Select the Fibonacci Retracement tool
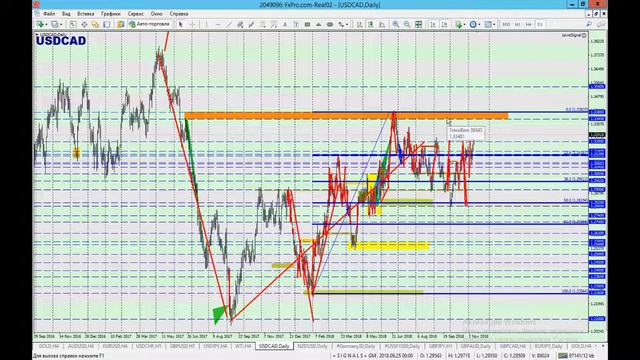 click(262, 24)
